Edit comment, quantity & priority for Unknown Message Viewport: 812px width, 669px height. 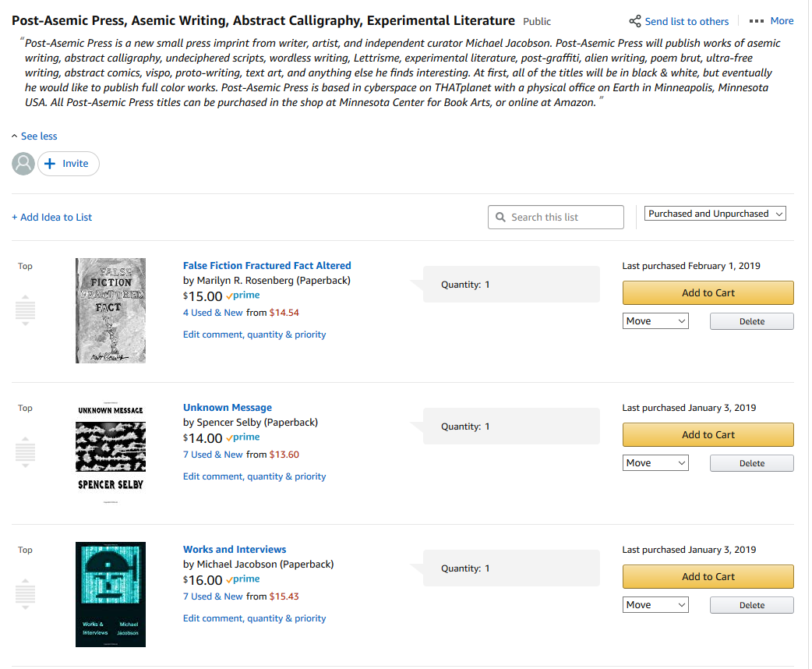point(254,476)
